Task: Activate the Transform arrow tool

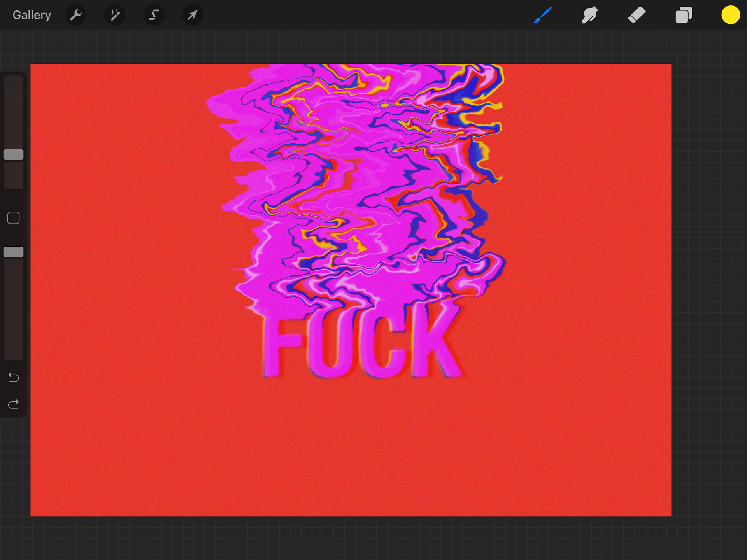Action: (x=193, y=15)
